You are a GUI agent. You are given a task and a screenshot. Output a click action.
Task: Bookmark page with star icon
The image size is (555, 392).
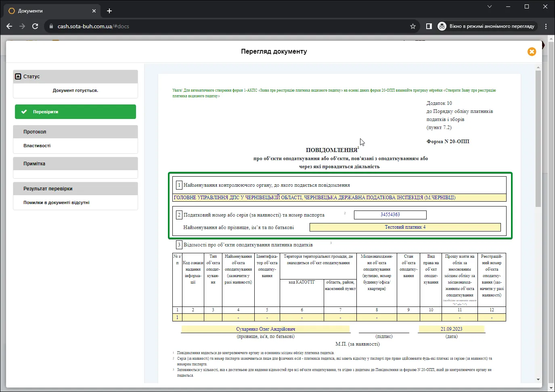[x=413, y=26]
